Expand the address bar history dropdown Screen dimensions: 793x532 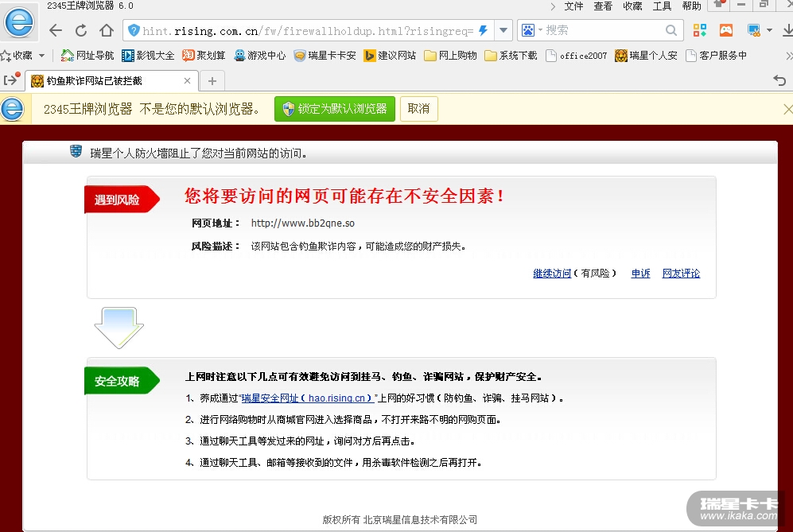(x=503, y=31)
